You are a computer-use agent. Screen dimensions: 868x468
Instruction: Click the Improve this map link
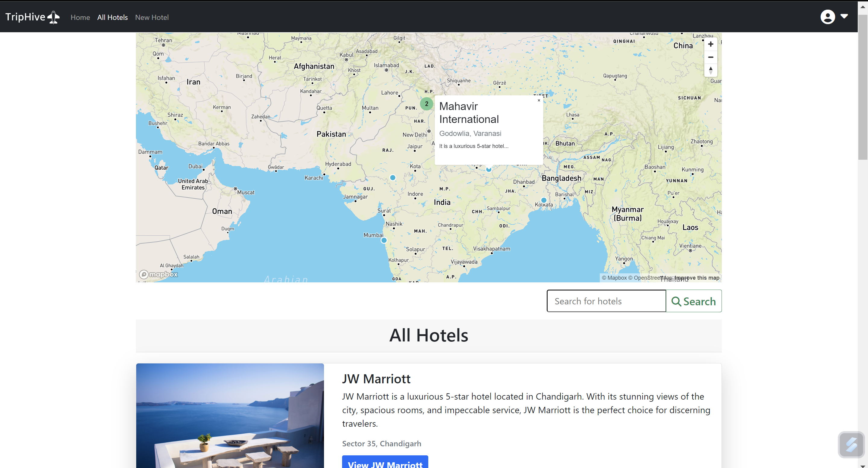point(697,278)
